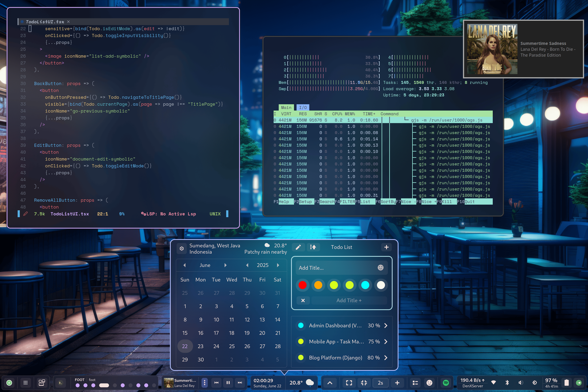588x392 pixels.
Task: Open the emoji picker in Add Title field
Action: pyautogui.click(x=380, y=268)
